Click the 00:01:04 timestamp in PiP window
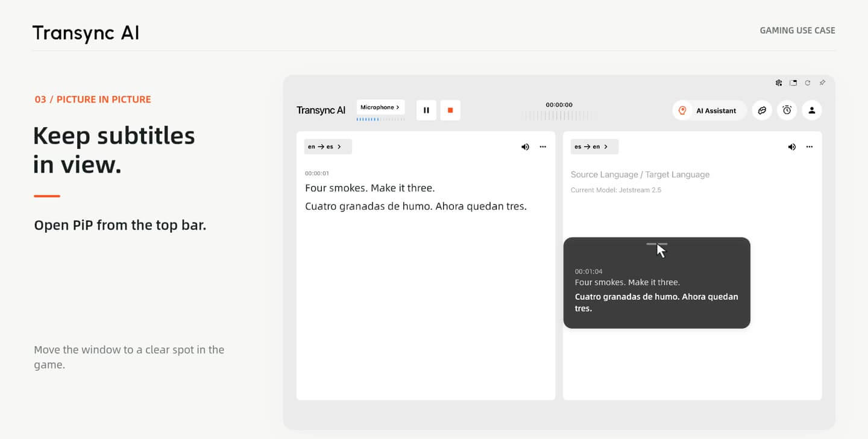Viewport: 868px width, 439px height. coord(588,271)
